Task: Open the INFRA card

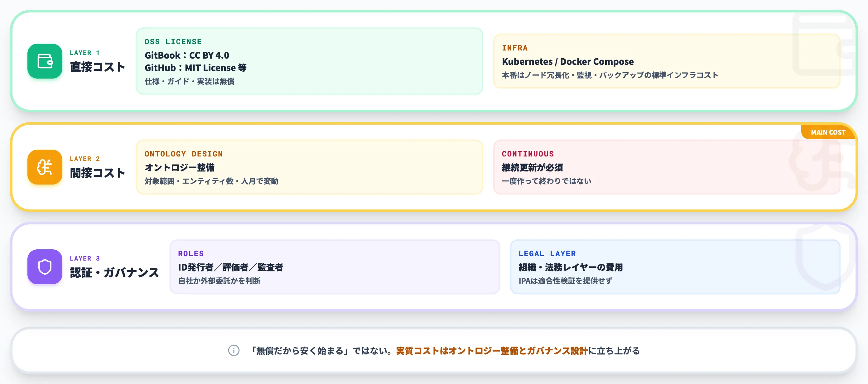Action: pyautogui.click(x=667, y=61)
